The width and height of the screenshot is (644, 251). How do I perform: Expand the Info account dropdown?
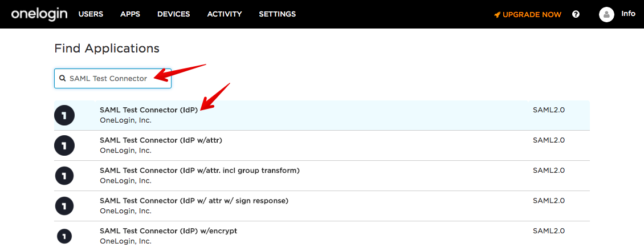628,14
